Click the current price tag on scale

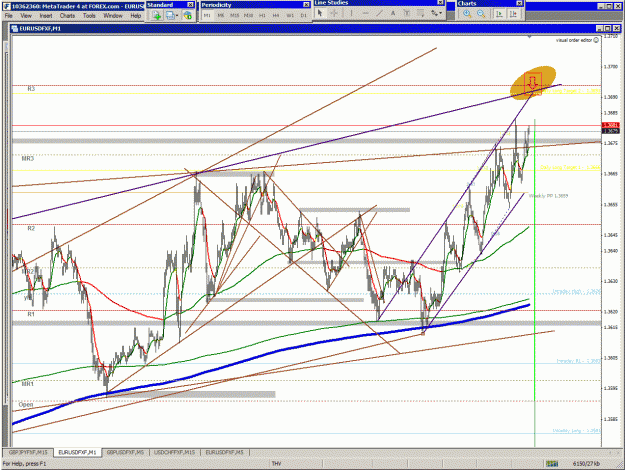610,131
